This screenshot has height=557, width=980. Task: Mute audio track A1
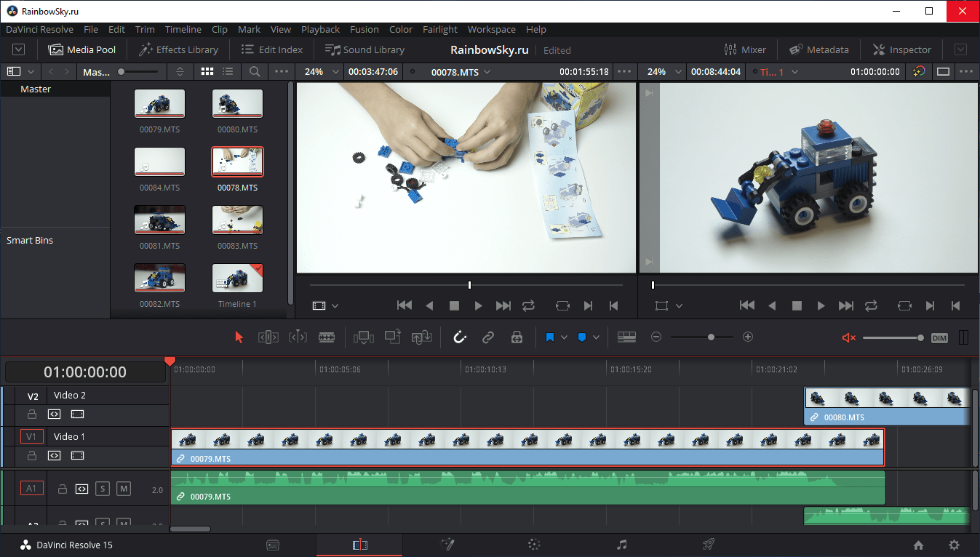[x=124, y=489]
